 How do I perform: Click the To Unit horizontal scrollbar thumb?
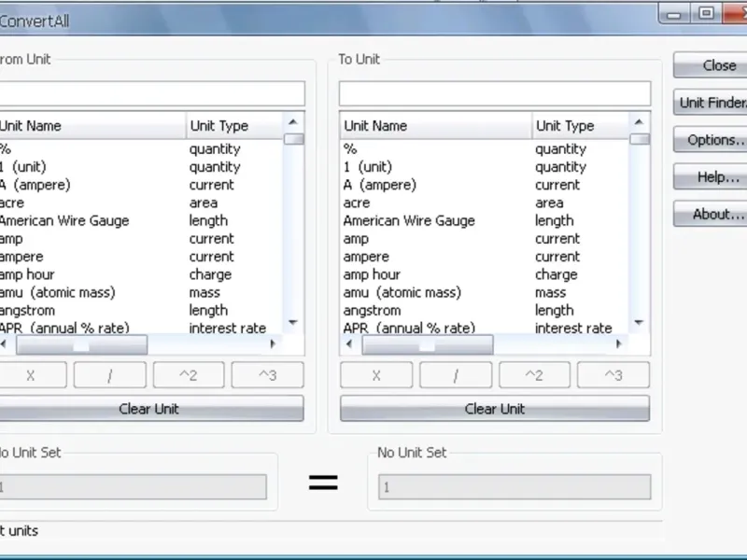[428, 344]
